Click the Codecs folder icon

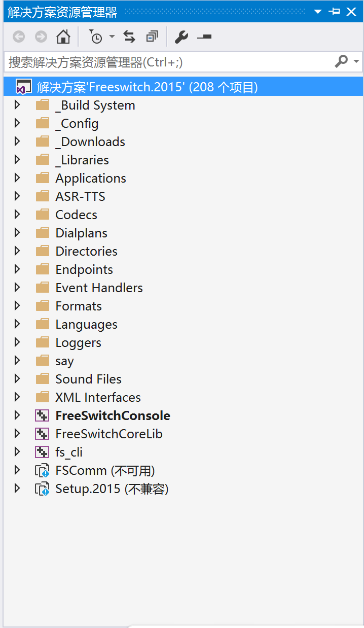pos(43,215)
